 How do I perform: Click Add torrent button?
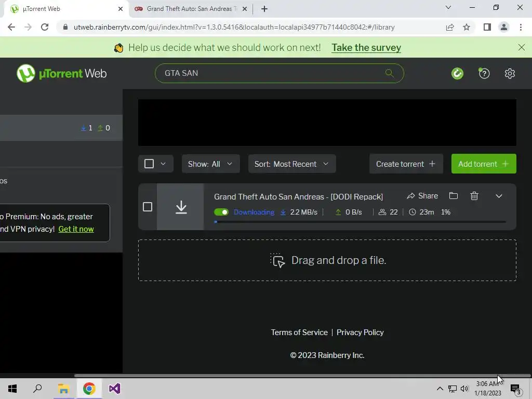click(x=484, y=164)
